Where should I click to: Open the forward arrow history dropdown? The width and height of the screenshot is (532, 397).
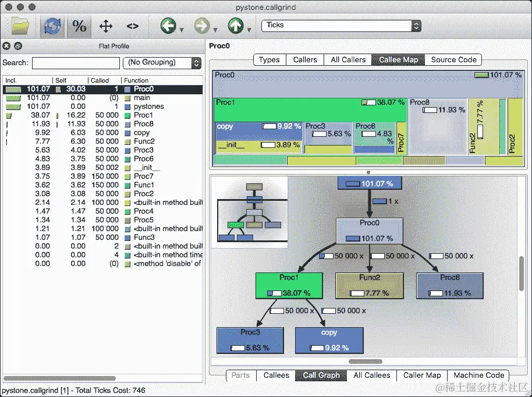pos(215,30)
